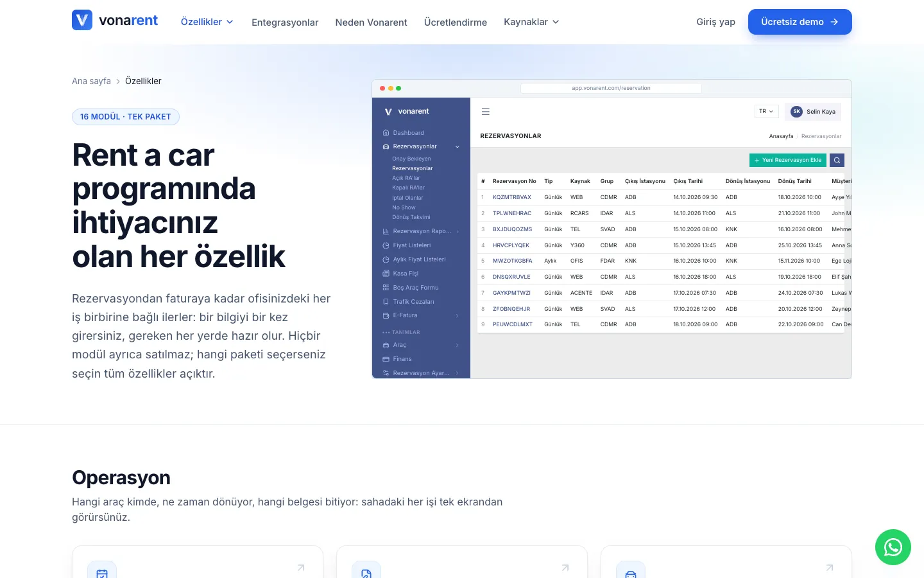
Task: Click the E-Fatura icon in sidebar
Action: click(386, 315)
